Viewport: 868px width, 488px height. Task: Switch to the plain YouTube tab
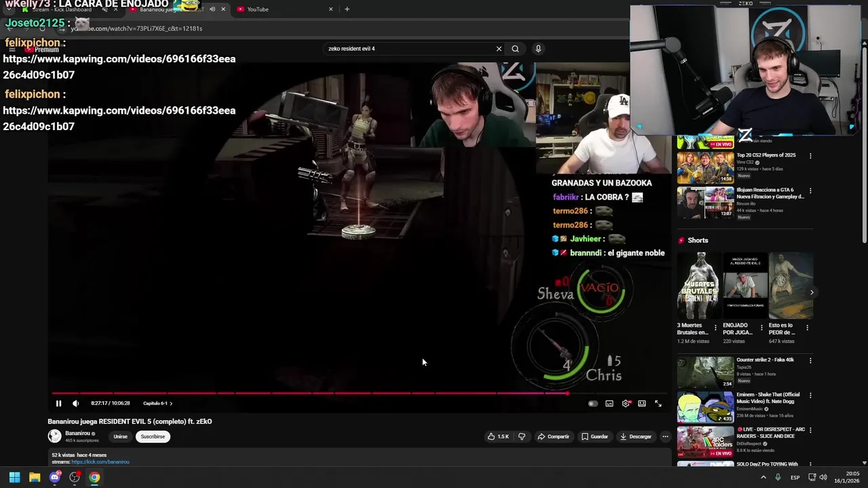[x=279, y=9]
